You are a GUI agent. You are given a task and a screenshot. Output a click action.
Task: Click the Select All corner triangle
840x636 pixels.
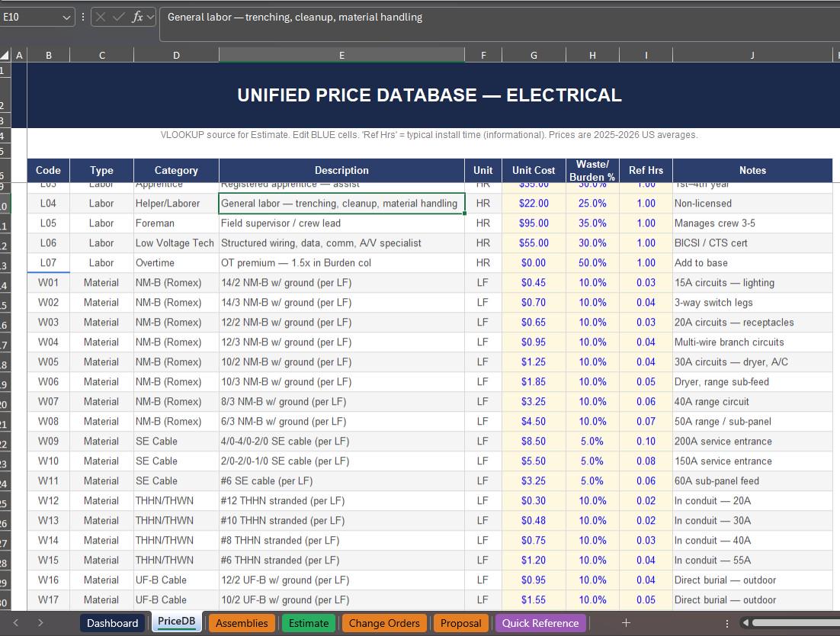tap(5, 55)
